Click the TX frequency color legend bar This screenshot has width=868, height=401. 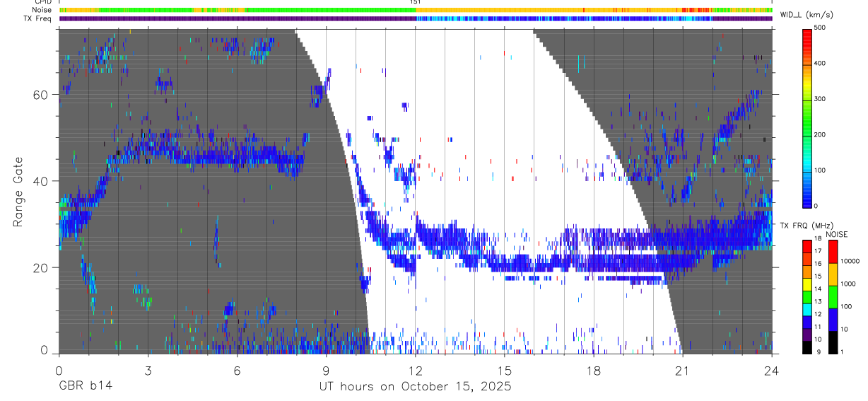(x=808, y=296)
